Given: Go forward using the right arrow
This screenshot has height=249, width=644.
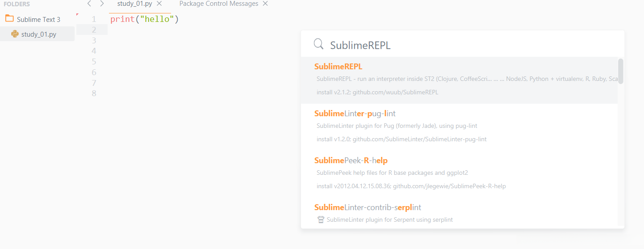Looking at the screenshot, I should coord(102,4).
